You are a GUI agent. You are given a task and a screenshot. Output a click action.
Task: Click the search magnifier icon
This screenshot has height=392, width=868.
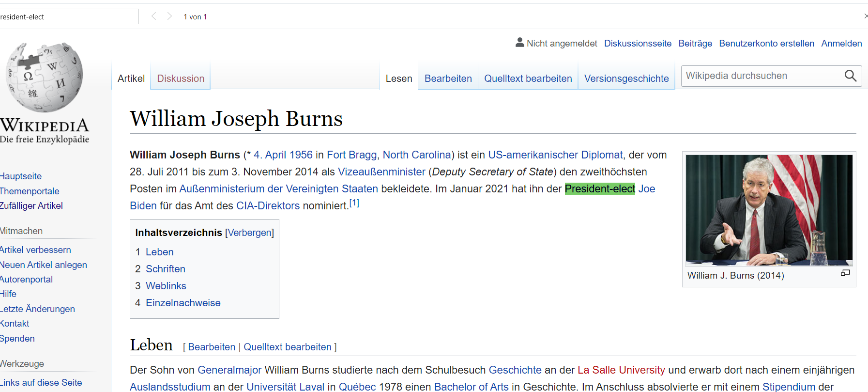[850, 76]
